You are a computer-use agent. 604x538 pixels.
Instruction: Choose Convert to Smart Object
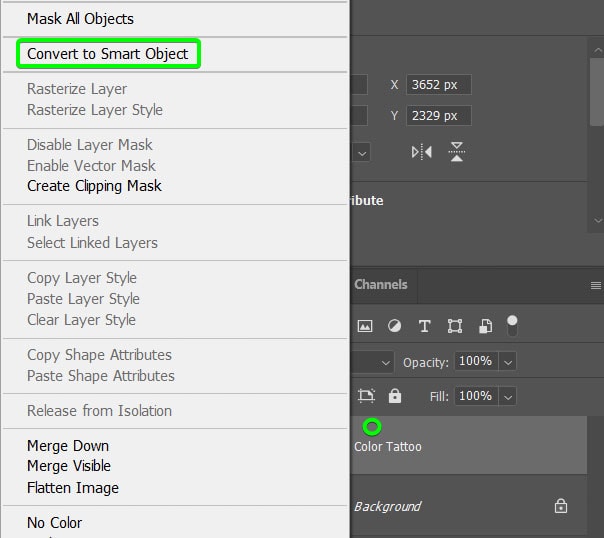click(107, 54)
